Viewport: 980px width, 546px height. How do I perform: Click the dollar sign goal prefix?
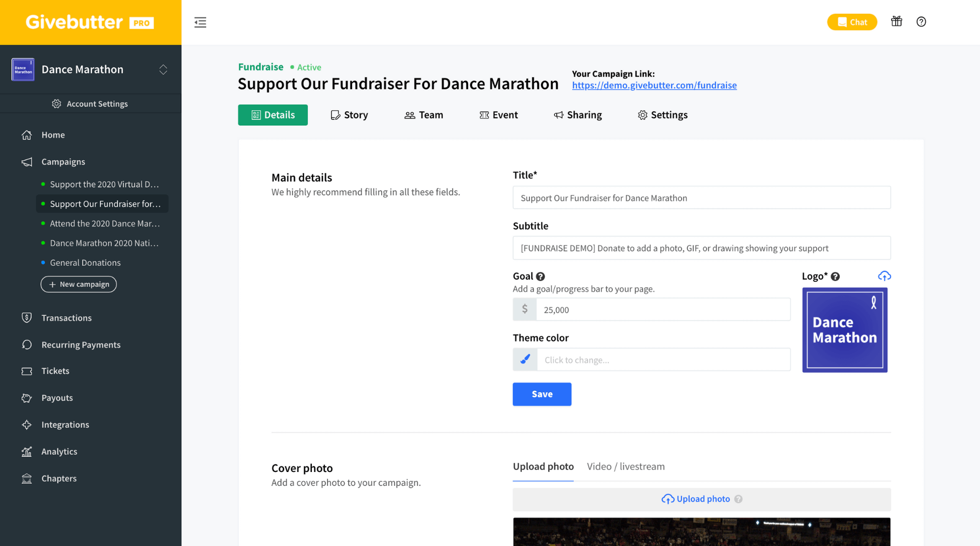(x=525, y=310)
